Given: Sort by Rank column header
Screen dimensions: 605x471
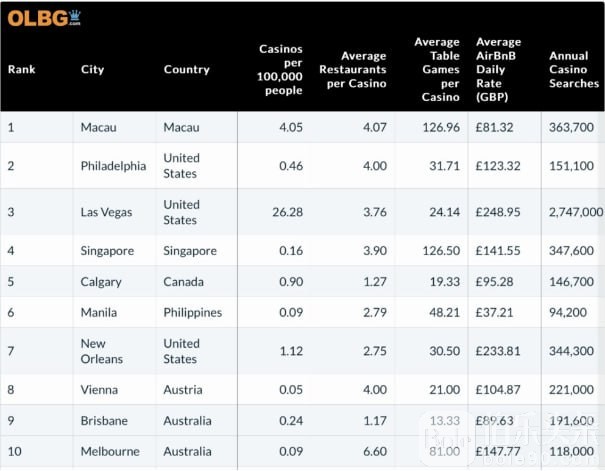Looking at the screenshot, I should coord(21,70).
